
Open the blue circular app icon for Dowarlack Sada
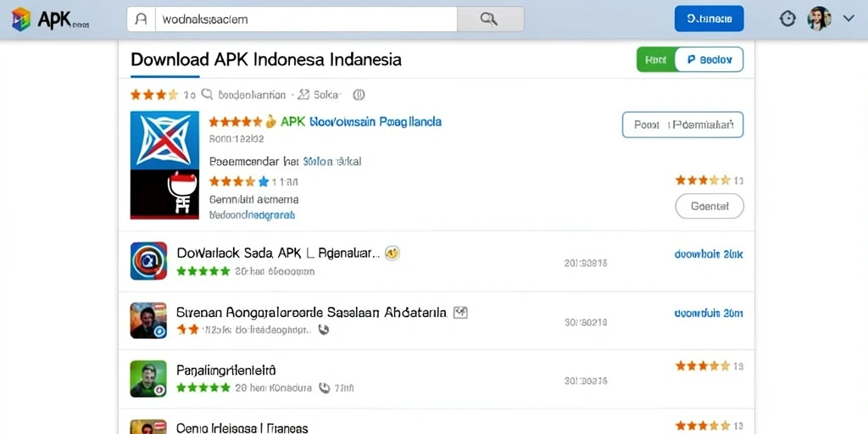pyautogui.click(x=148, y=261)
